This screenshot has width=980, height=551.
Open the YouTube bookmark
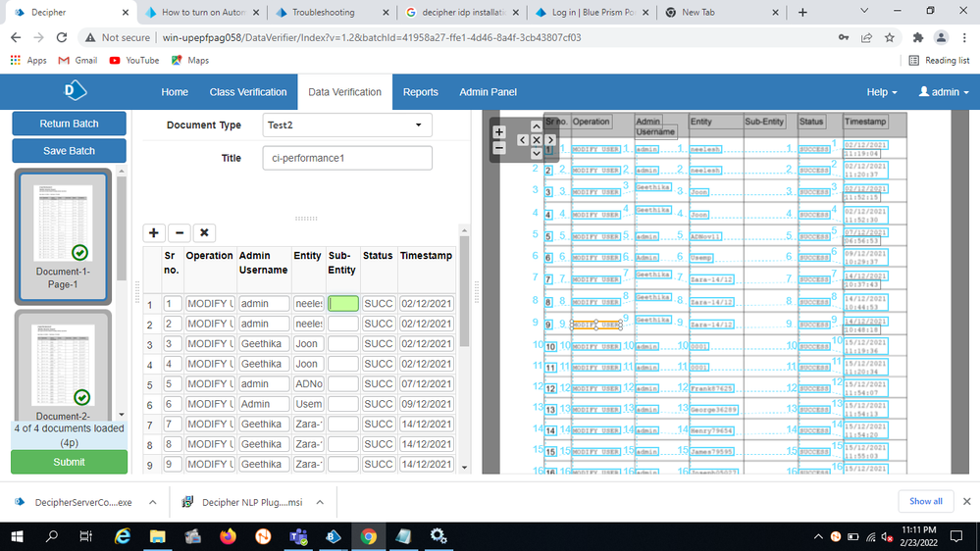pos(133,61)
